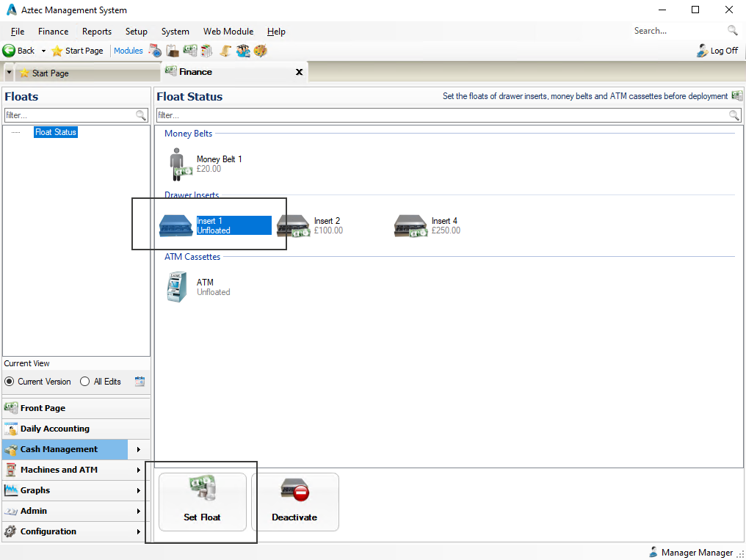Open the Back button dropdown arrow
This screenshot has height=560, width=746.
pyautogui.click(x=43, y=51)
